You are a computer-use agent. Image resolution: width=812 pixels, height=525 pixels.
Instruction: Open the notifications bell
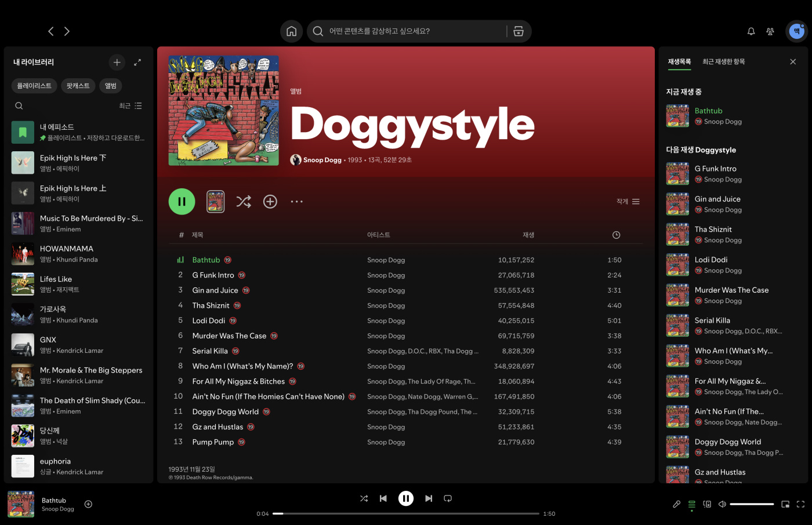(751, 31)
